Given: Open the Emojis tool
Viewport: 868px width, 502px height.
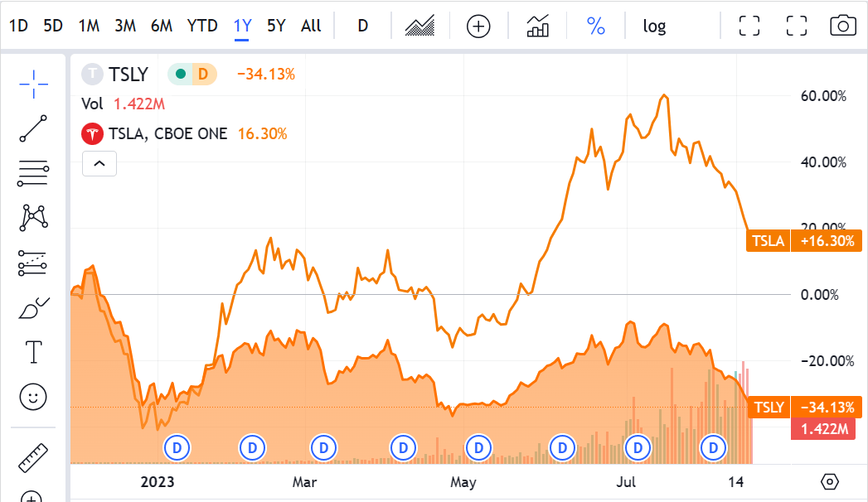Looking at the screenshot, I should 33,397.
